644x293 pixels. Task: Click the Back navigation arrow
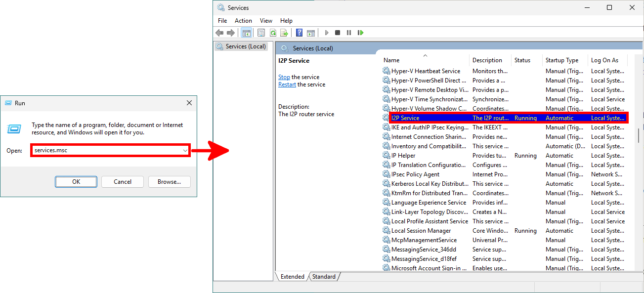pos(219,32)
